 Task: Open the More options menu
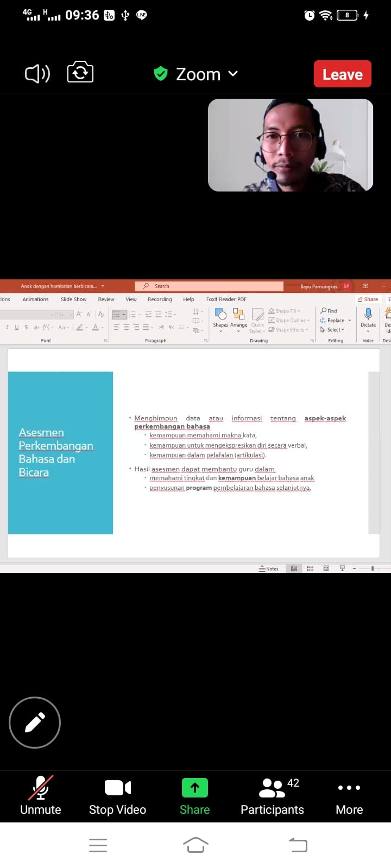349,788
